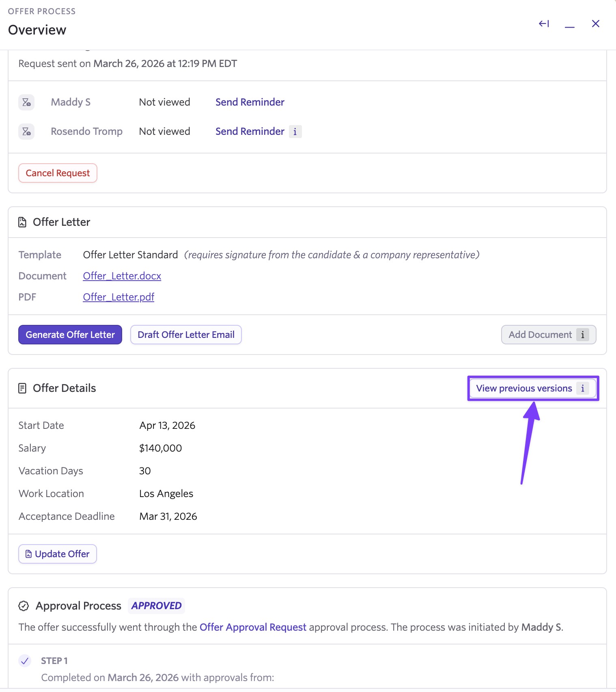Minimize the offer process panel
Viewport: 616px width, 692px height.
(x=569, y=26)
